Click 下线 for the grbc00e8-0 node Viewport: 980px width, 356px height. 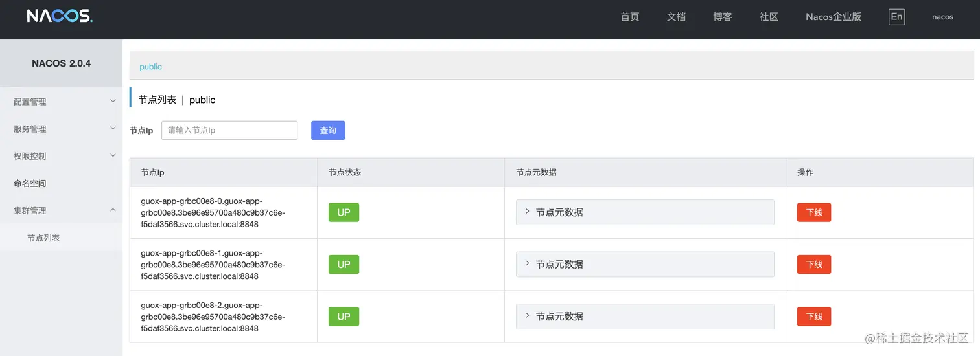[814, 212]
